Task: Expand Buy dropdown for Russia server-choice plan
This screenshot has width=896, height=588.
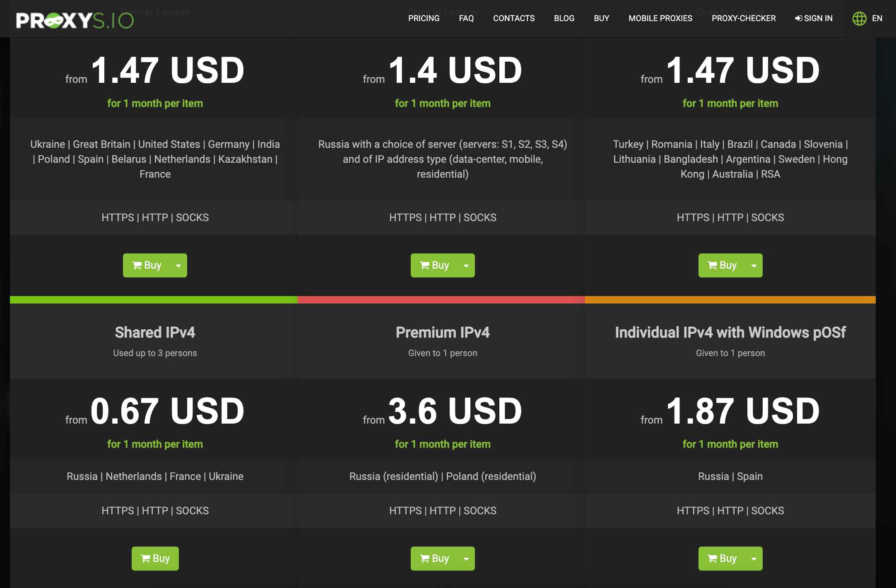Action: click(466, 265)
